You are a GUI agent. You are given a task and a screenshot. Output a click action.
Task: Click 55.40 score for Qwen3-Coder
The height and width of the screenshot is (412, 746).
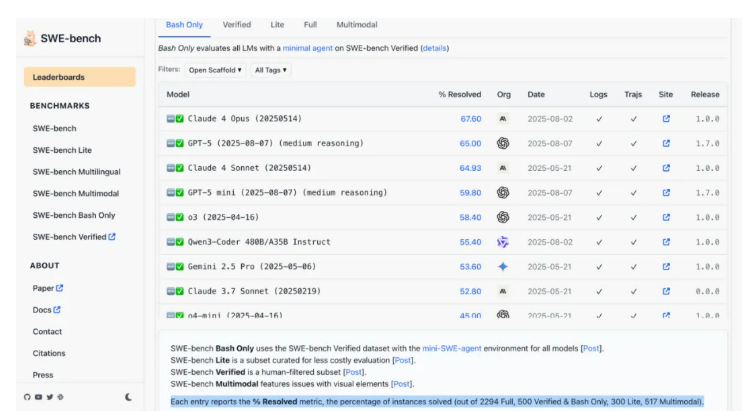pyautogui.click(x=470, y=242)
